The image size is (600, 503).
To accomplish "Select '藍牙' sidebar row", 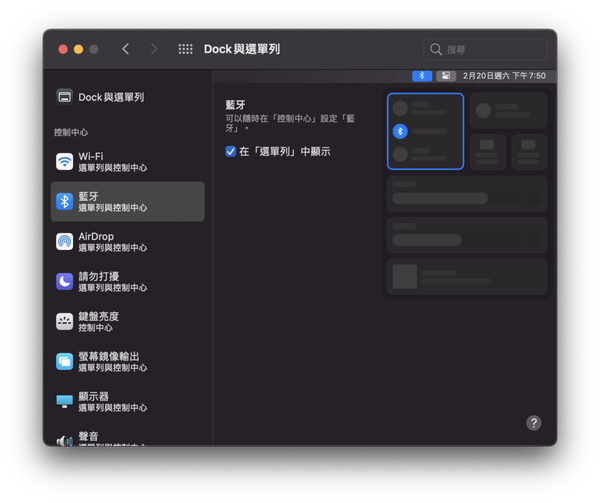I will (128, 202).
